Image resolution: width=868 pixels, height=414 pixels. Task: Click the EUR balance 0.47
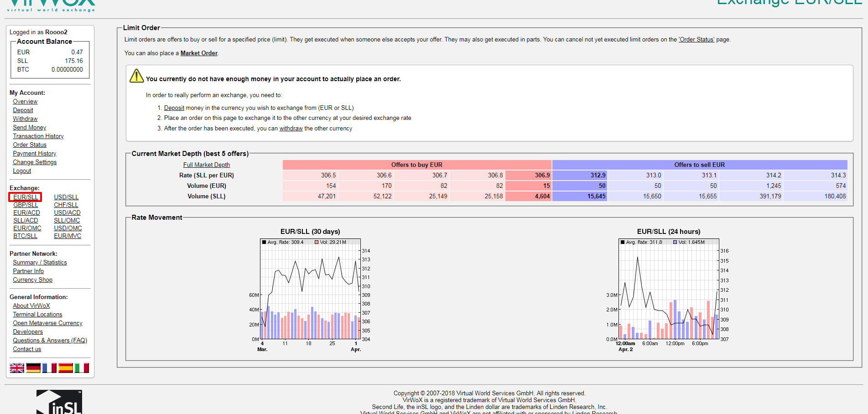pos(77,52)
